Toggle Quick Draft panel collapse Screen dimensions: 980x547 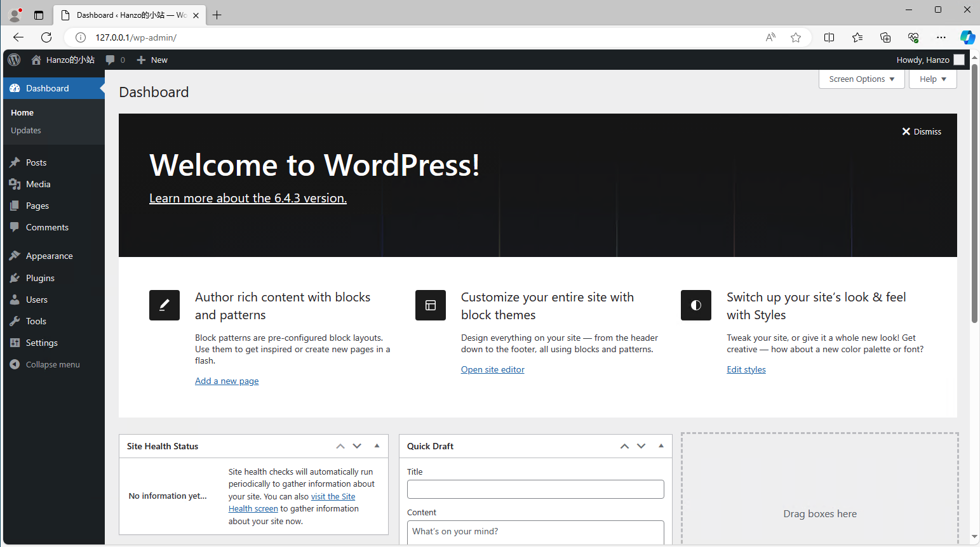(x=661, y=446)
